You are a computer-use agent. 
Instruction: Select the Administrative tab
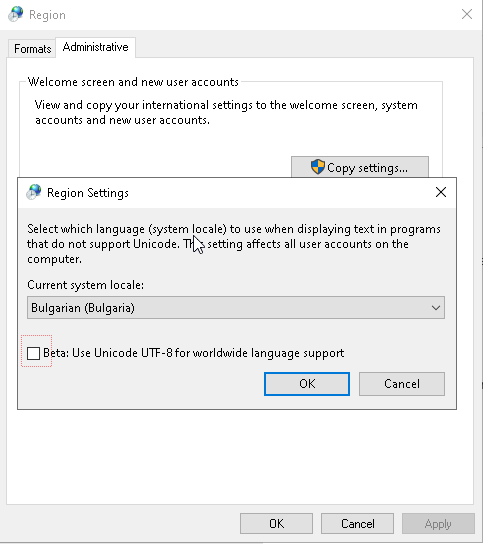pyautogui.click(x=95, y=47)
